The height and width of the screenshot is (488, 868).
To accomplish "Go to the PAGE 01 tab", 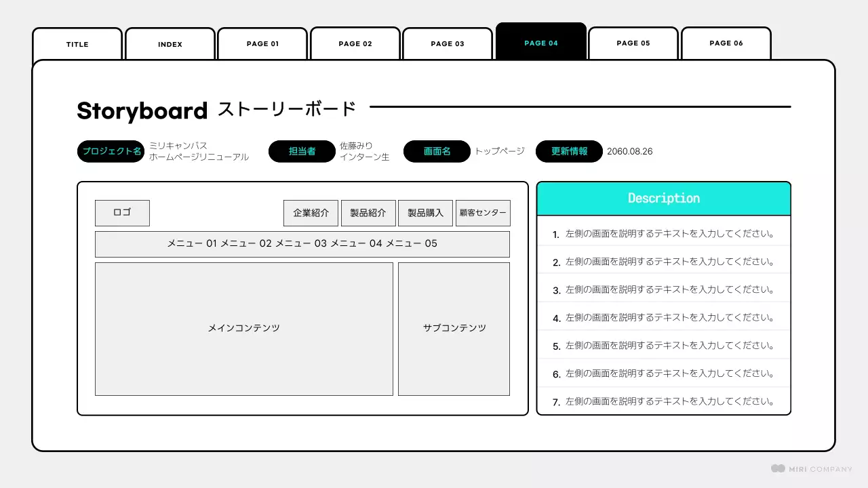I will [262, 43].
